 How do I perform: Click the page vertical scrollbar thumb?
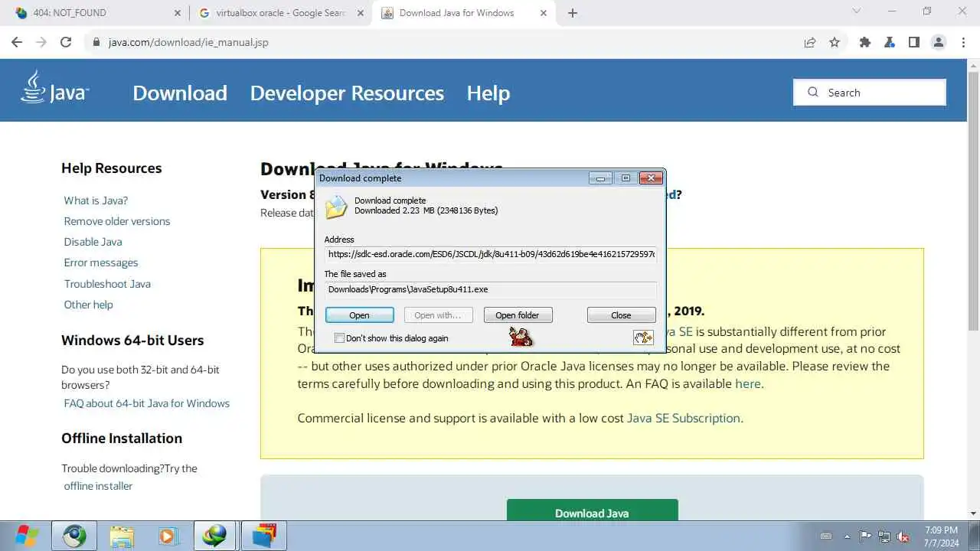click(973, 201)
